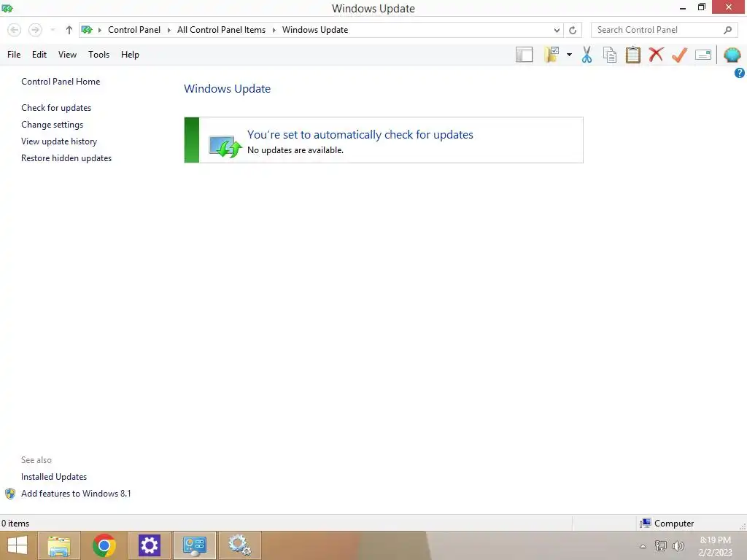This screenshot has height=560, width=747.
Task: Click Windows Update breadcrumb segment
Action: click(315, 30)
